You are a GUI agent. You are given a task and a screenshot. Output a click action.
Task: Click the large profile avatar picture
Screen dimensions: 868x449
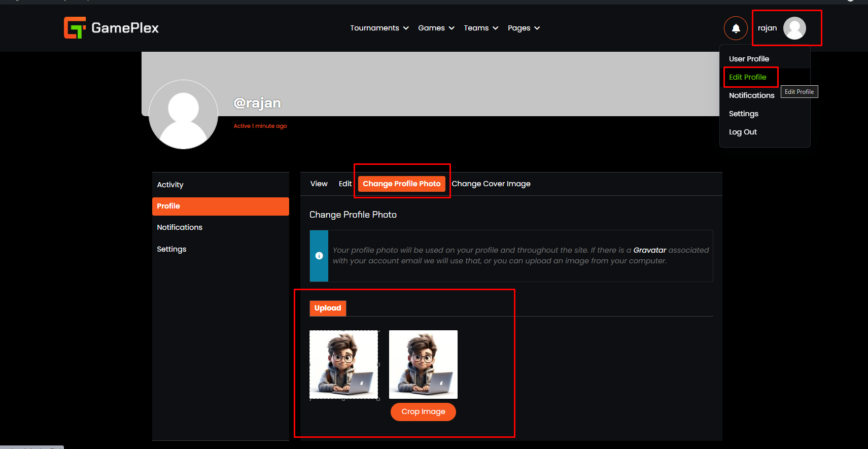(183, 115)
